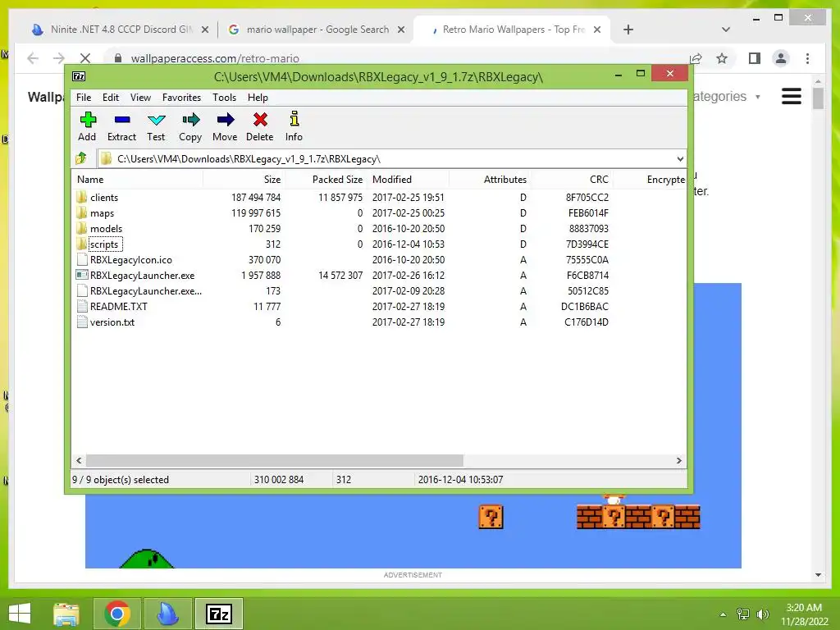Select the models folder icon

pos(81,228)
